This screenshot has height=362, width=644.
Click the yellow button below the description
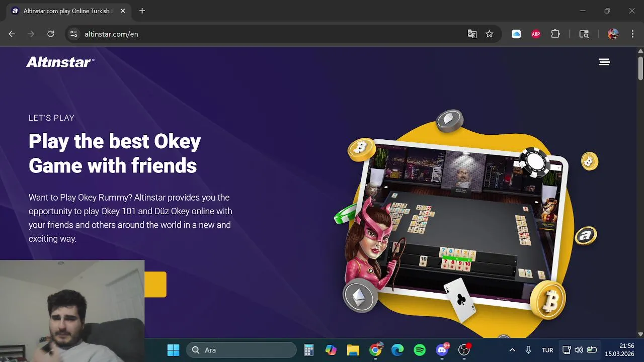tap(155, 285)
